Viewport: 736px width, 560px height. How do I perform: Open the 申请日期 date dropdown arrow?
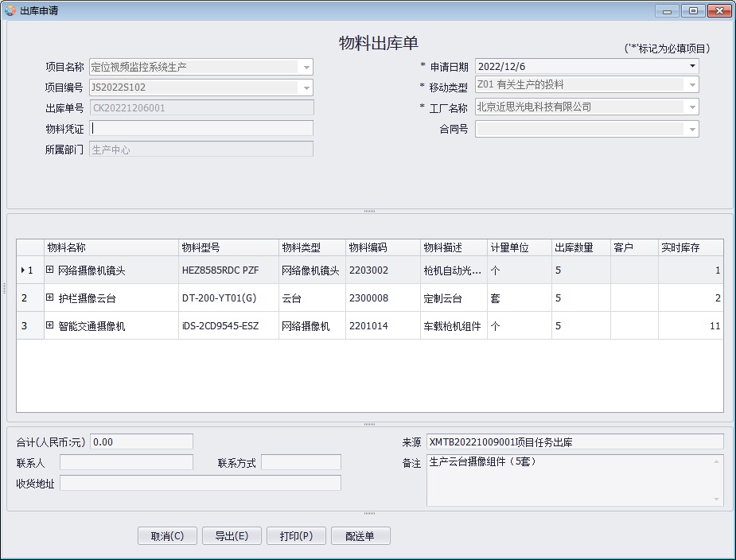691,66
